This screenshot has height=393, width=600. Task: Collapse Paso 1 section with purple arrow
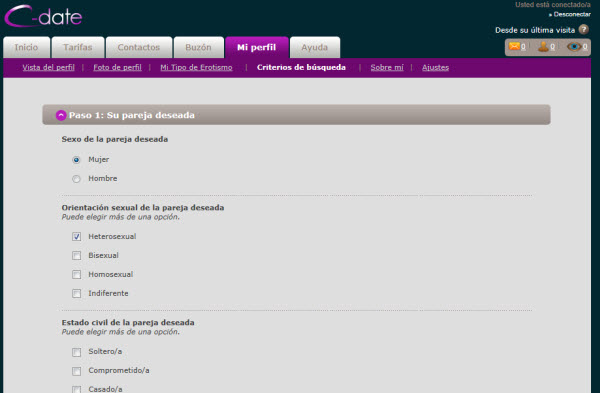click(61, 115)
